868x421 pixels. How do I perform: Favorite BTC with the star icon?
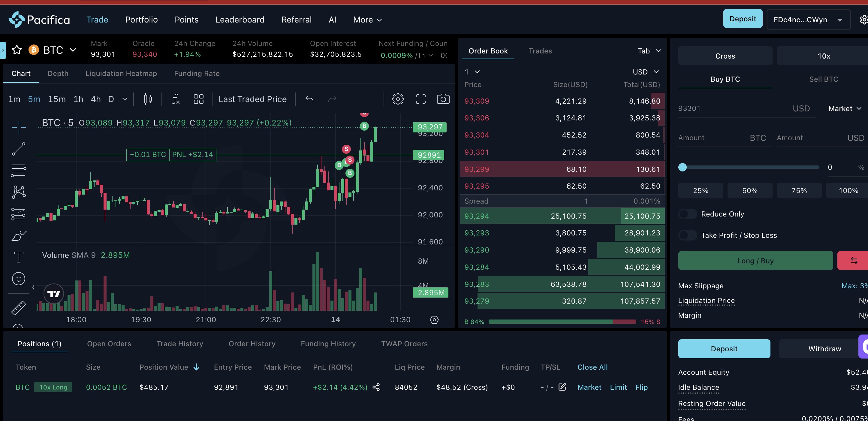click(17, 50)
